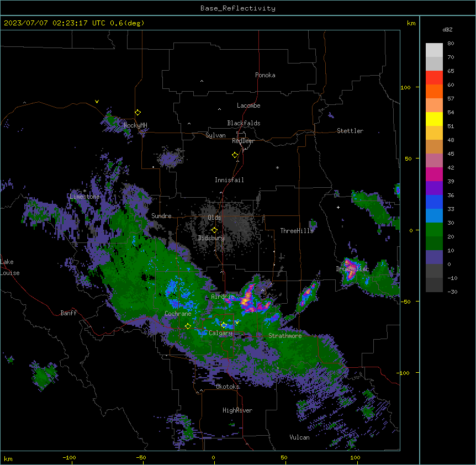Click the Blackfalds town label
The image size is (476, 465).
coord(244,123)
